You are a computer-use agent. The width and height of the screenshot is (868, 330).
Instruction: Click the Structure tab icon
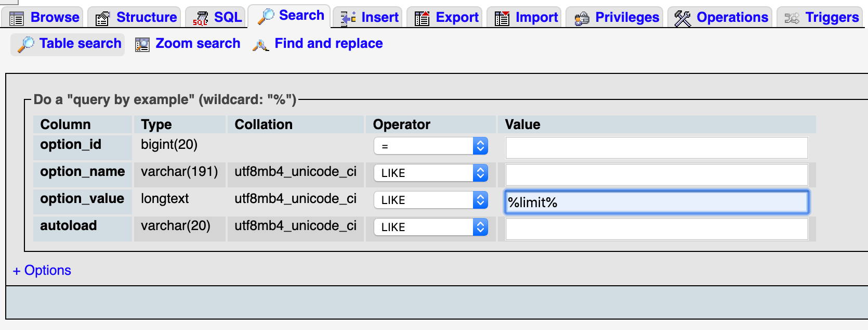[x=102, y=19]
